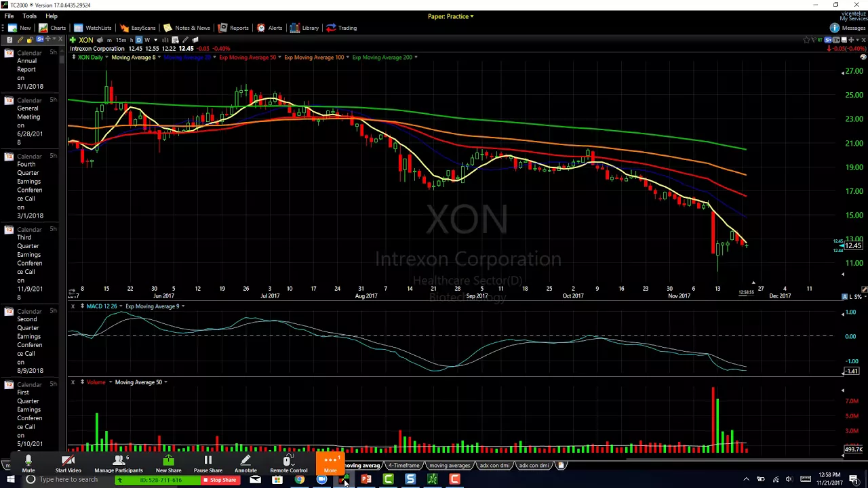Image resolution: width=868 pixels, height=488 pixels.
Task: Switch to 4-Timeframe layout tab
Action: (x=403, y=466)
